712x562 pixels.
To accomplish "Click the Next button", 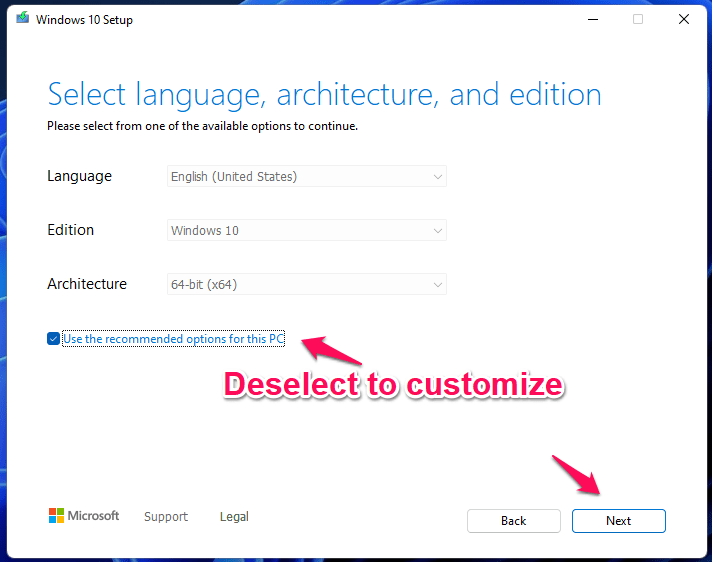I will click(x=618, y=521).
